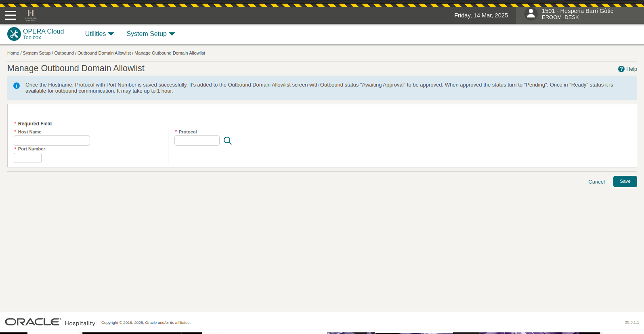Screen dimensions: 644x334
Task: Focus the Host Name input field
Action: [52, 141]
